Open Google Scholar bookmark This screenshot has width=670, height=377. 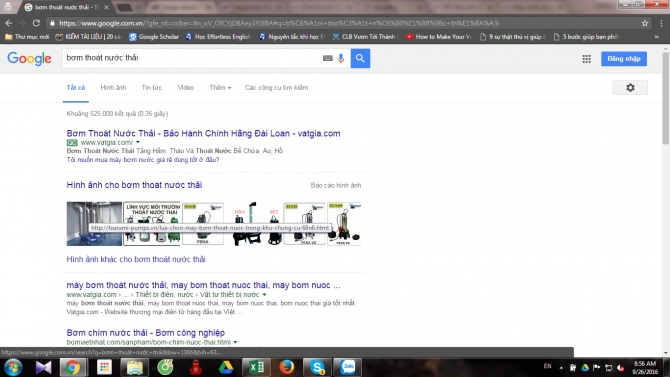tap(154, 37)
